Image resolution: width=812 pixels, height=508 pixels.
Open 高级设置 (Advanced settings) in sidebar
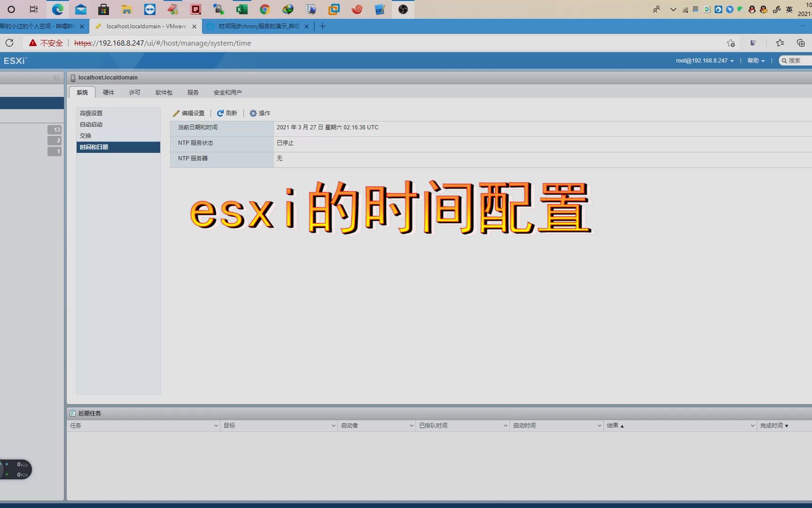pyautogui.click(x=118, y=113)
